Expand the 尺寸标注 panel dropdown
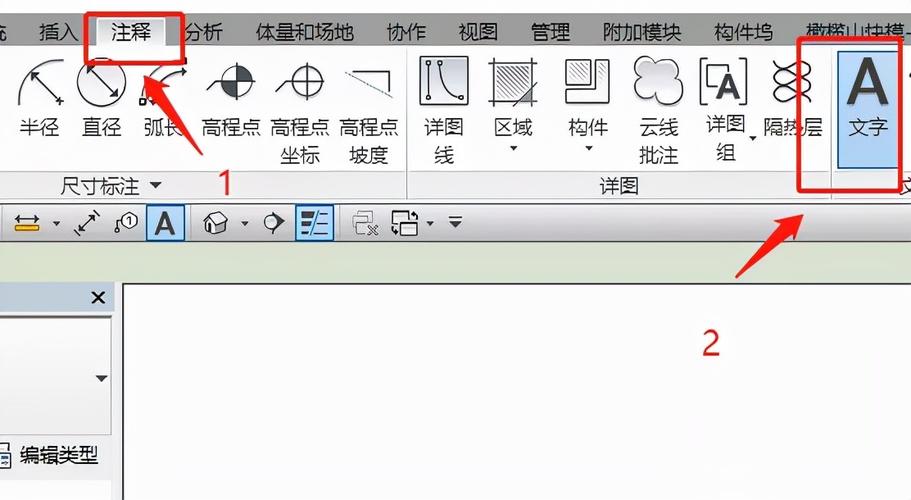Viewport: 911px width, 500px height. pos(155,186)
